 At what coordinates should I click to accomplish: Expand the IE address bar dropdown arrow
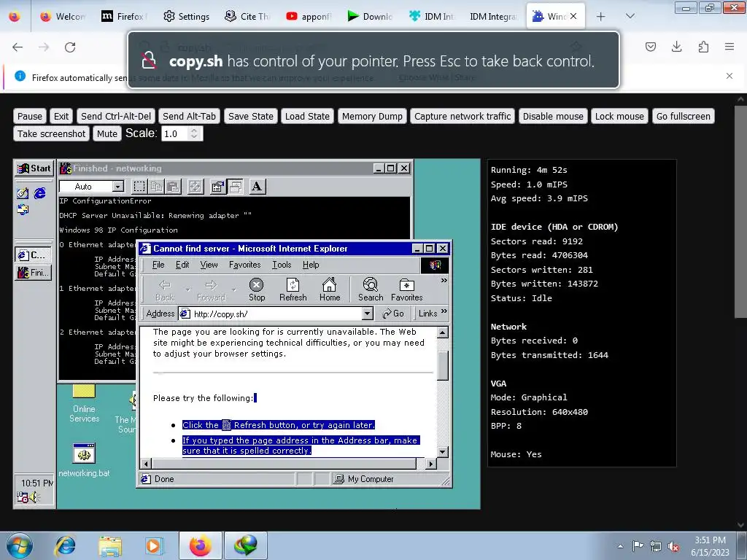click(367, 314)
